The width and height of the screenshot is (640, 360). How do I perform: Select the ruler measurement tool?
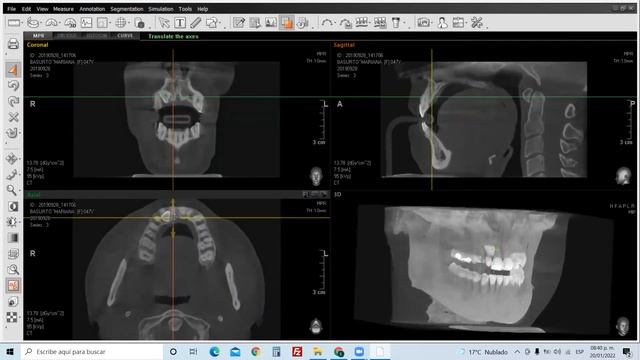pos(14,23)
